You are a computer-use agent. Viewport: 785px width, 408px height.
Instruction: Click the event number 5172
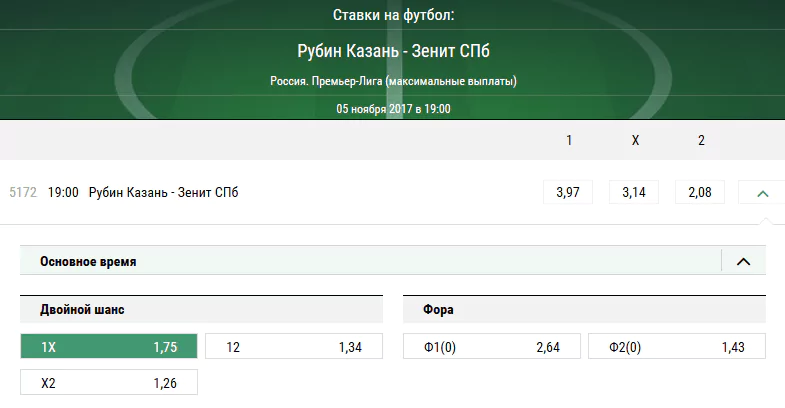[23, 192]
